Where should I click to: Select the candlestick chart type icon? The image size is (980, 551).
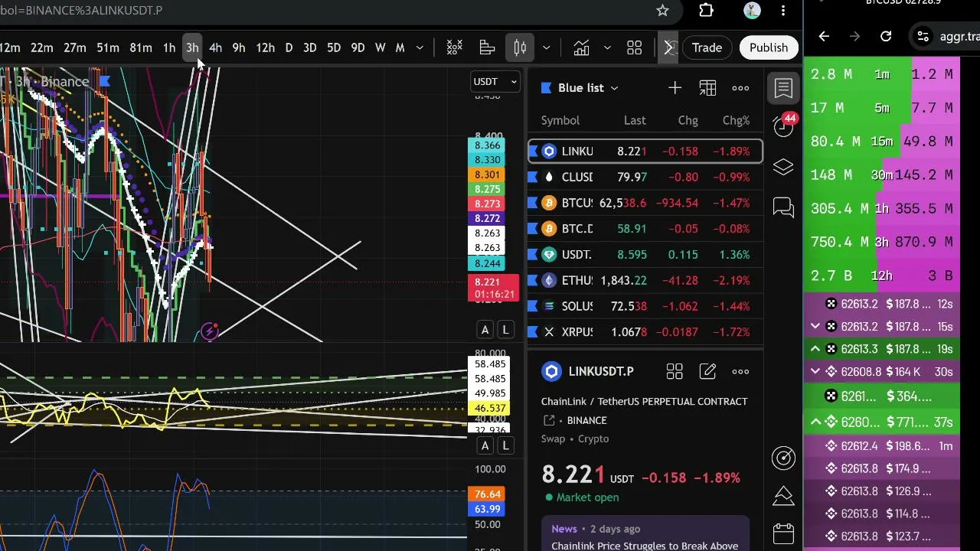click(520, 48)
